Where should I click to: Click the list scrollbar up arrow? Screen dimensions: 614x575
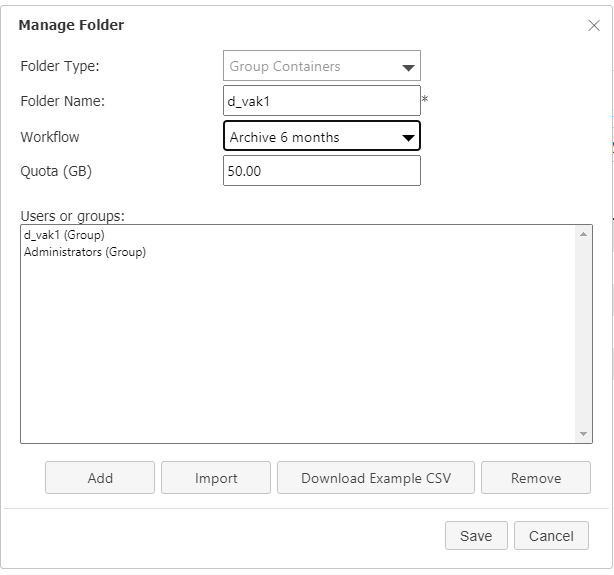(583, 234)
